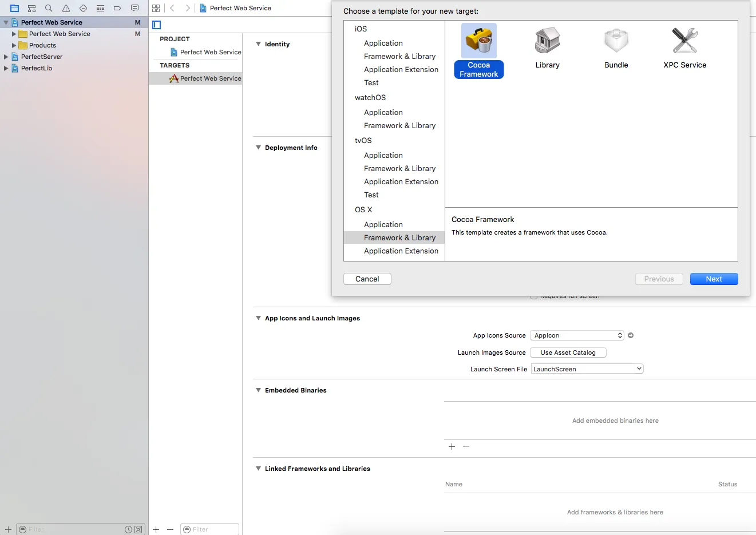Show the Report navigator speech-bubble icon

pyautogui.click(x=134, y=8)
